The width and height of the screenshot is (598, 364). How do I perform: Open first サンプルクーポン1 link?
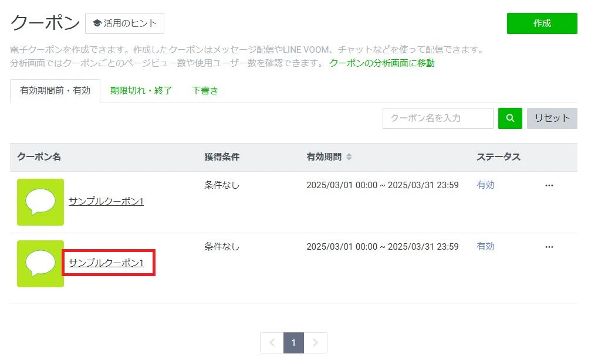(106, 202)
